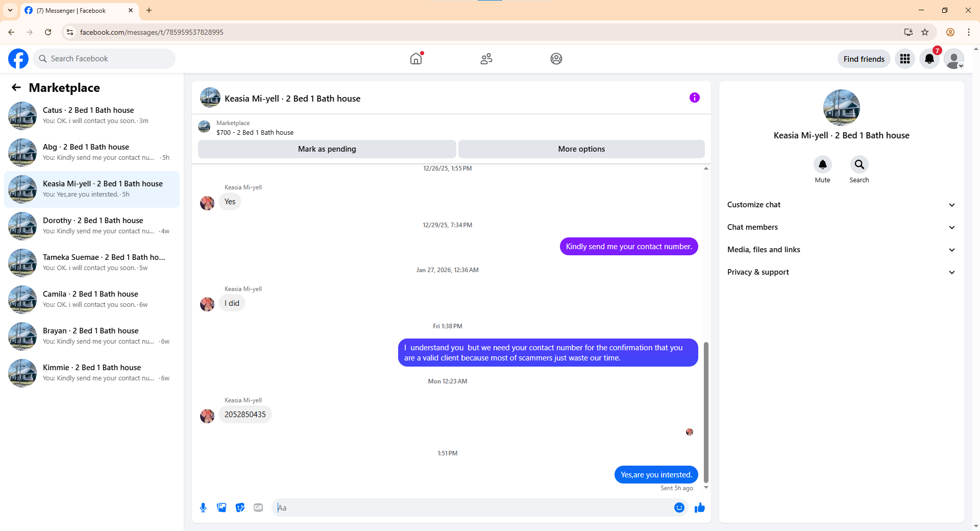Click the 'Yes,are you intersted.' message bubble
980x531 pixels.
[x=656, y=475]
